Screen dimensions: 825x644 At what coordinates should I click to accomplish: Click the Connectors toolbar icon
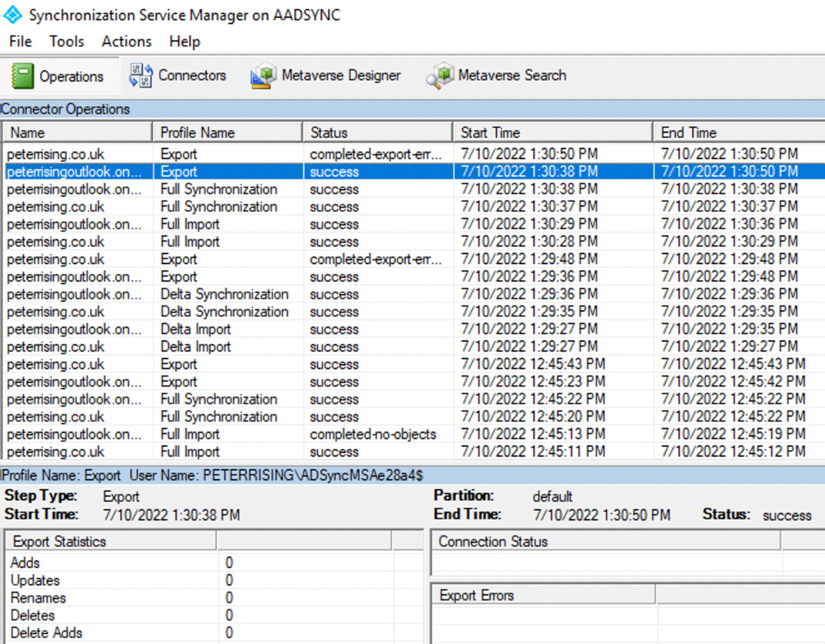[141, 75]
